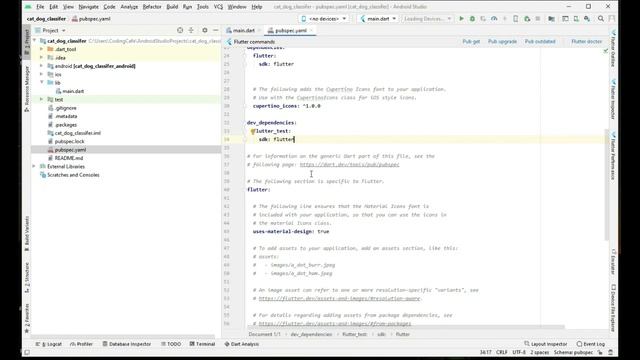This screenshot has height=360, width=640.
Task: Click the locate file target icon in Project panel
Action: tap(180, 30)
